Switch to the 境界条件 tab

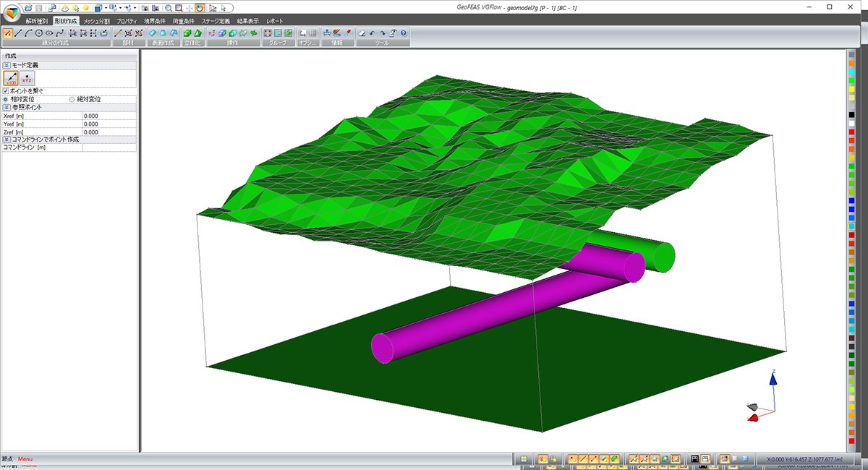pos(155,21)
